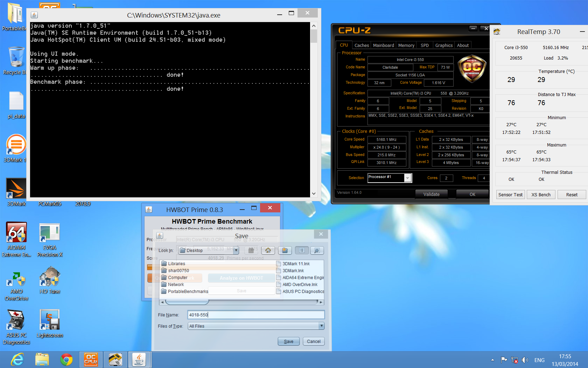Select the Network folder entry
The height and width of the screenshot is (368, 588).
173,285
